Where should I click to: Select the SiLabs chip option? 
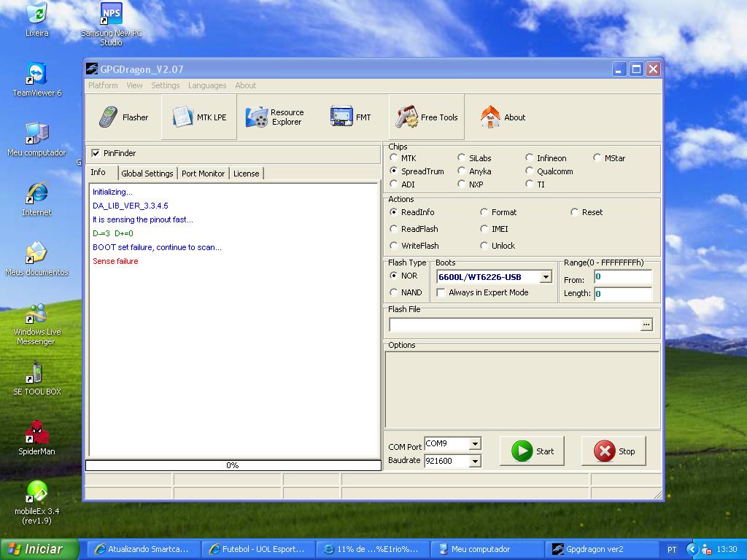pyautogui.click(x=461, y=157)
